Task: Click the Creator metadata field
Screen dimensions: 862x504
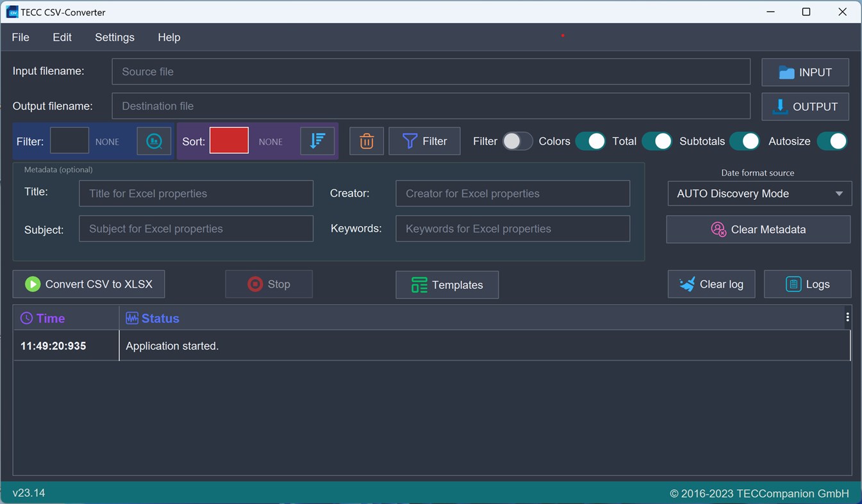Action: point(513,193)
